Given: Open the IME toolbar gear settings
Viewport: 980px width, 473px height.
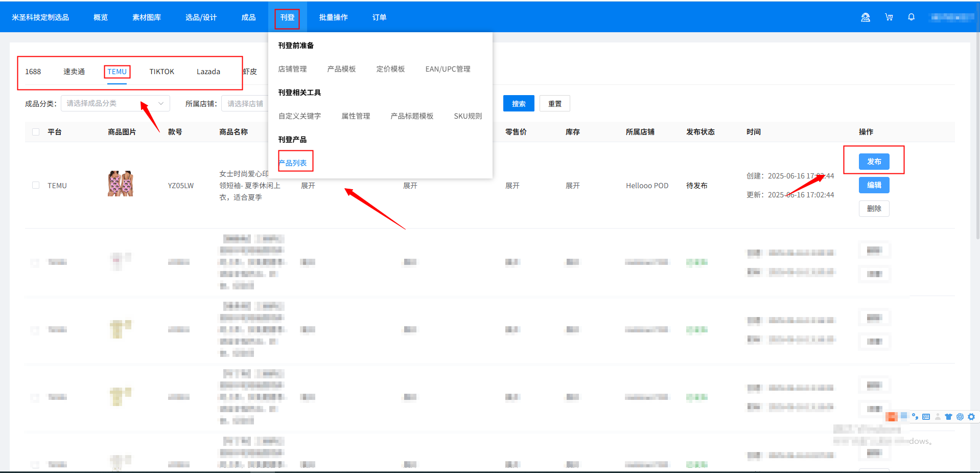Looking at the screenshot, I should 971,417.
